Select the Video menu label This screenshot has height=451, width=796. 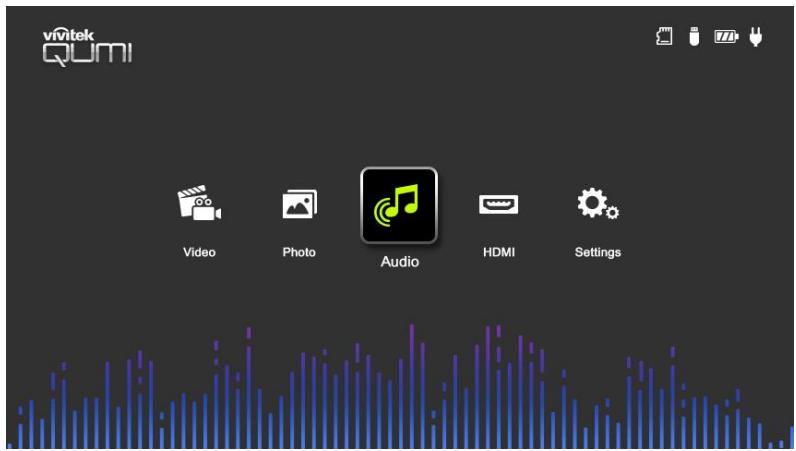[x=199, y=252]
